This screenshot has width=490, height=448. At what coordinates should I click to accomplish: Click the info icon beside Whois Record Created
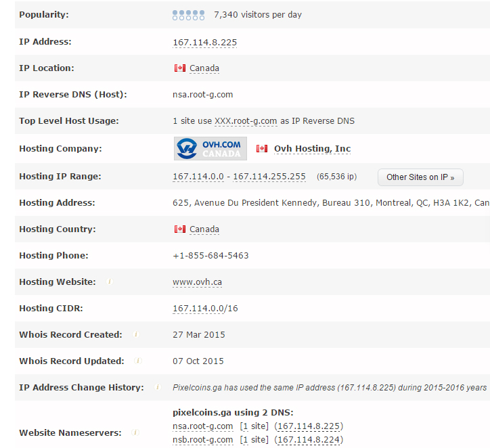(x=136, y=334)
